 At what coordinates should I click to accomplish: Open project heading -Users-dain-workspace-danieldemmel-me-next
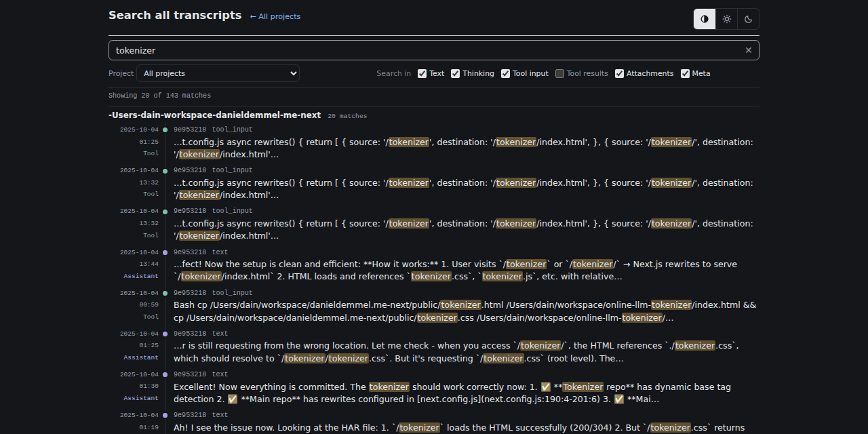click(215, 115)
